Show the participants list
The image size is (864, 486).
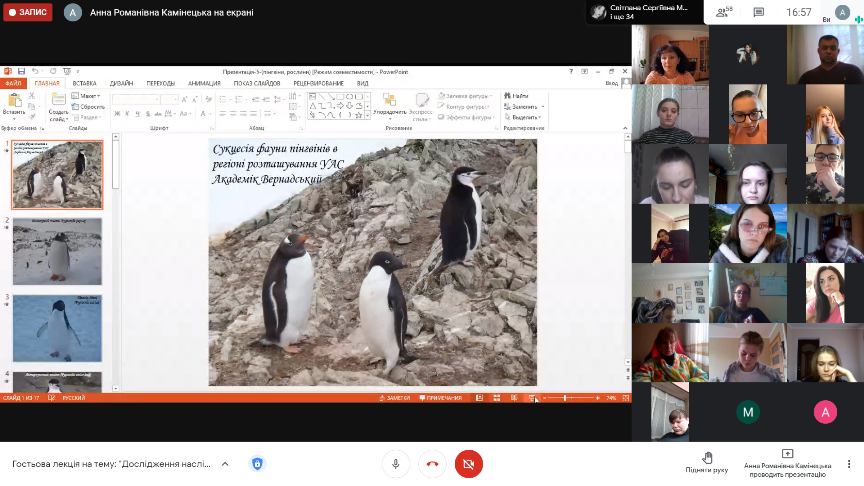(x=723, y=13)
